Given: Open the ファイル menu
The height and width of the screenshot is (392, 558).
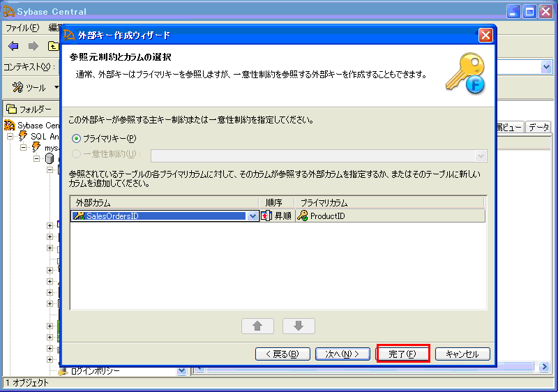Looking at the screenshot, I should (22, 28).
